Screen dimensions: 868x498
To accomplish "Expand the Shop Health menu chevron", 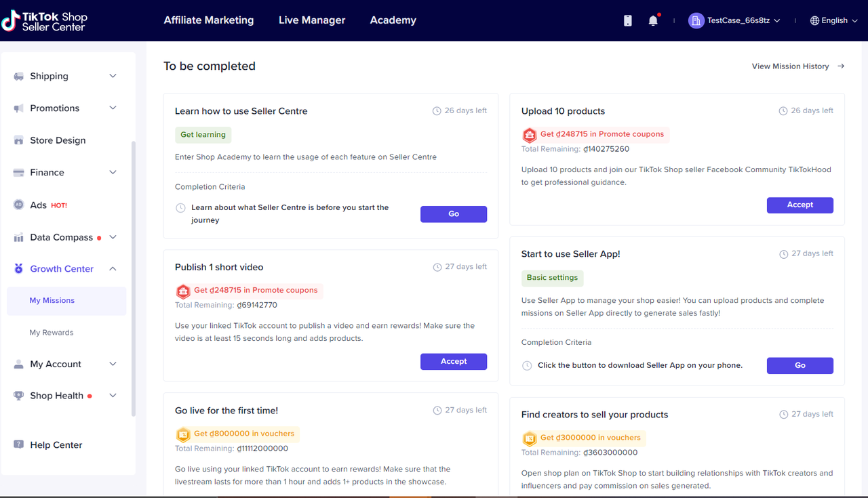I will point(113,396).
